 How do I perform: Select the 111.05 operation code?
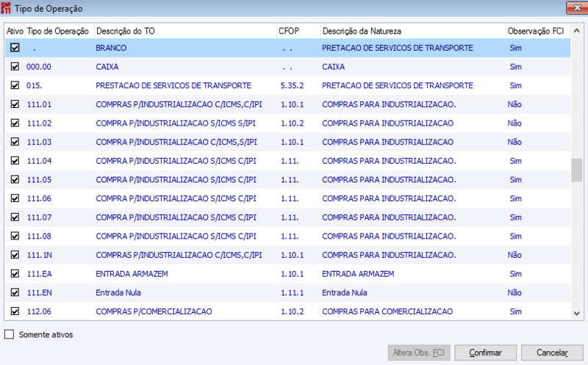point(39,179)
